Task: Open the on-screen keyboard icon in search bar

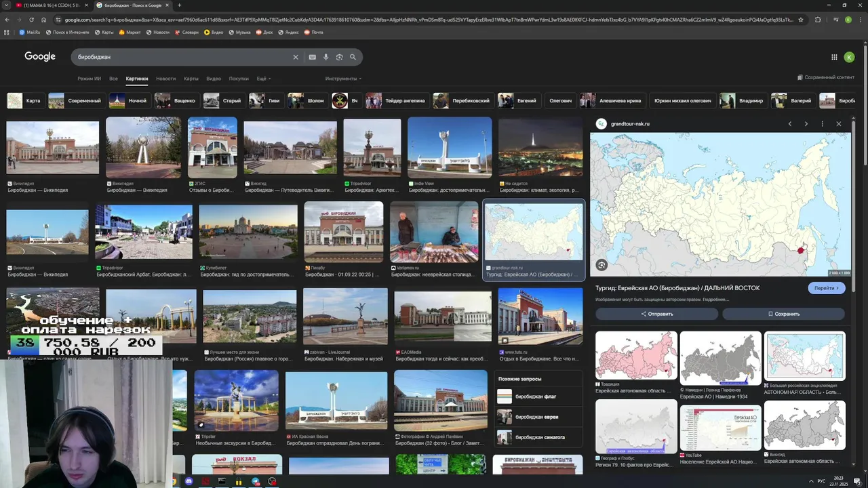Action: (x=312, y=57)
